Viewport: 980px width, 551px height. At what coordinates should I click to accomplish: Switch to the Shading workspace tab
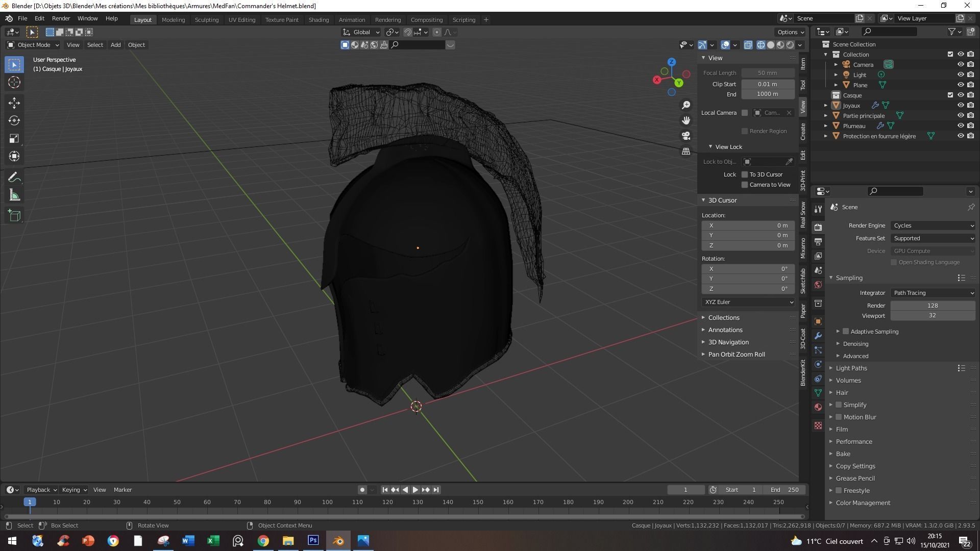pos(318,19)
